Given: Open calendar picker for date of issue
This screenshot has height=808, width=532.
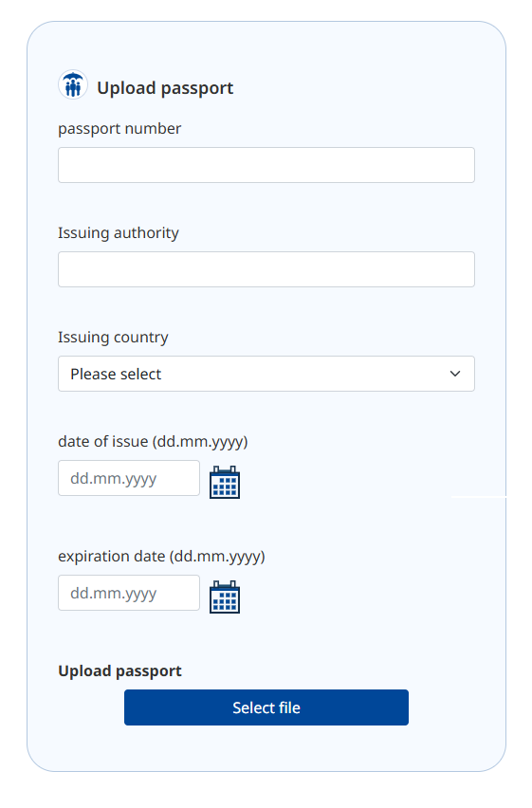Looking at the screenshot, I should tap(225, 483).
